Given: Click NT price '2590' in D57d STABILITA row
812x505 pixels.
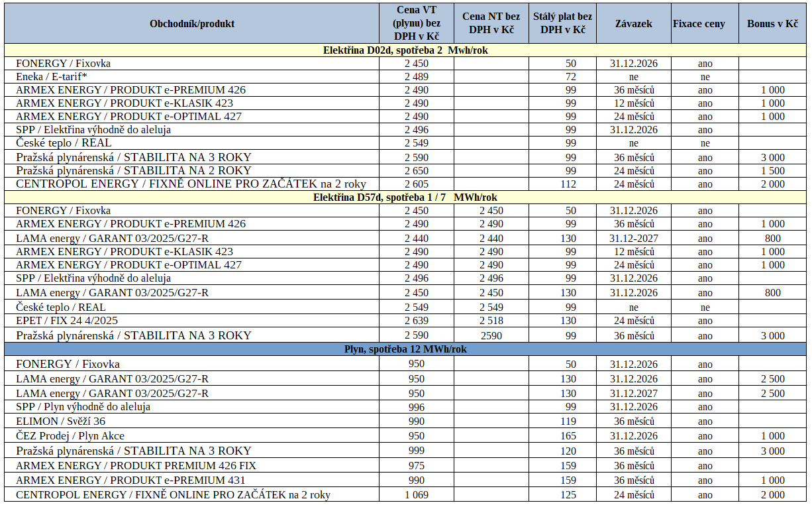Looking at the screenshot, I should click(x=491, y=336).
